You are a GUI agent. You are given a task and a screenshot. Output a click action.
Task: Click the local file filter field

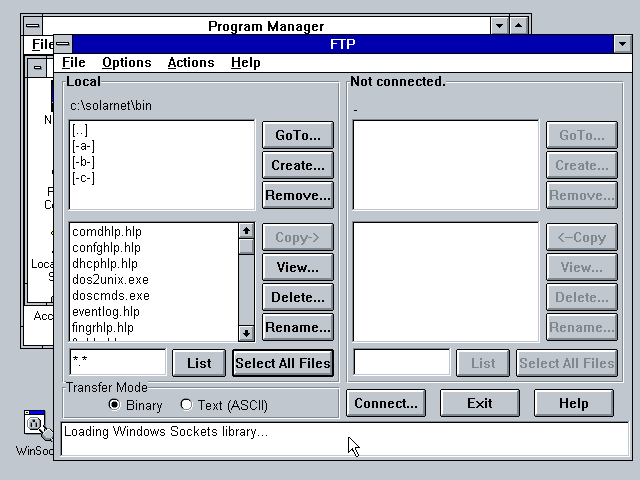[118, 362]
